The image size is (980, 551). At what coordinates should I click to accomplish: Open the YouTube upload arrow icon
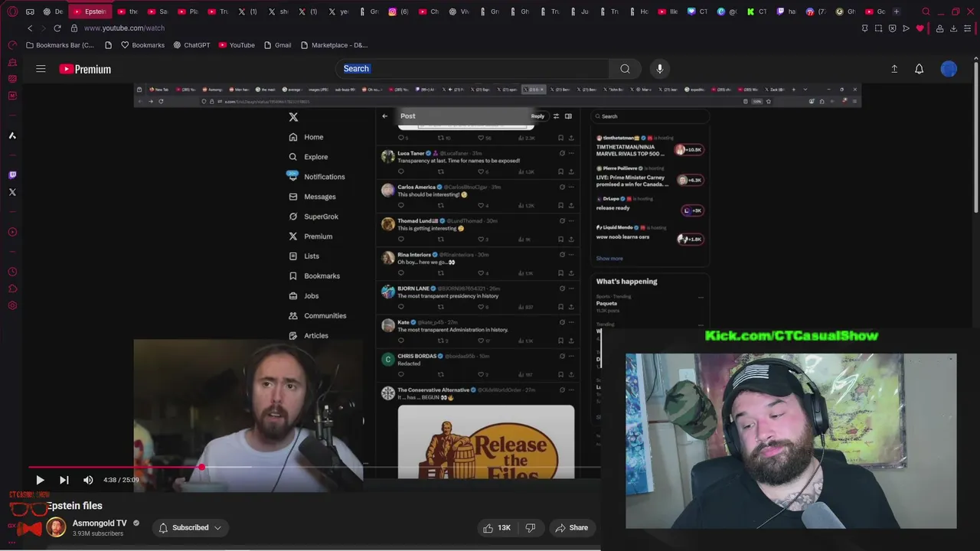(894, 69)
